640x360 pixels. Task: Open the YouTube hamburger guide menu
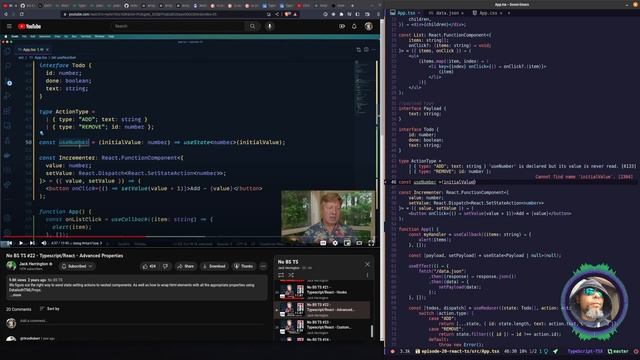9,26
